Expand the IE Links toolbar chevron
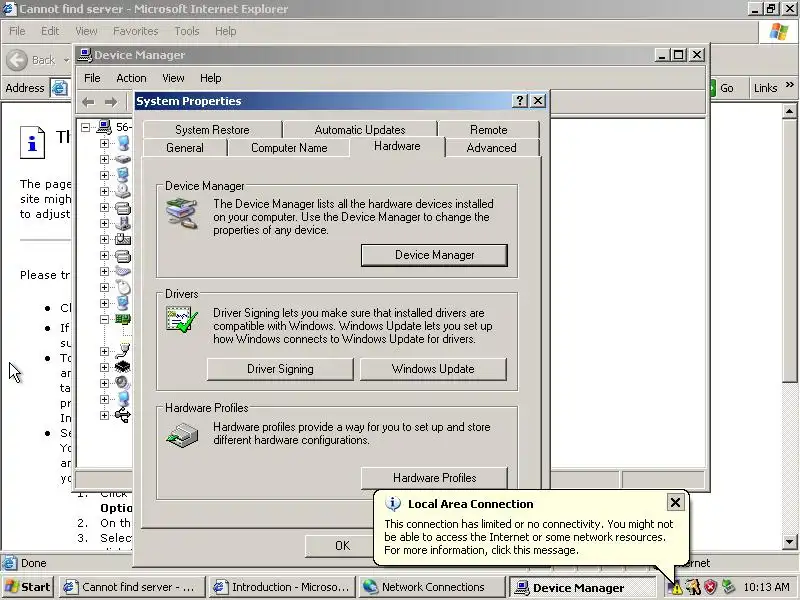The height and width of the screenshot is (600, 800). tap(790, 85)
